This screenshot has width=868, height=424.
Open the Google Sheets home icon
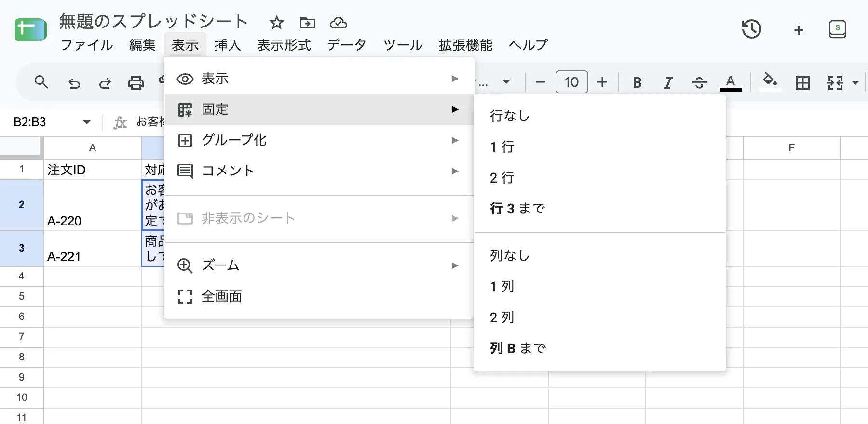click(x=31, y=30)
